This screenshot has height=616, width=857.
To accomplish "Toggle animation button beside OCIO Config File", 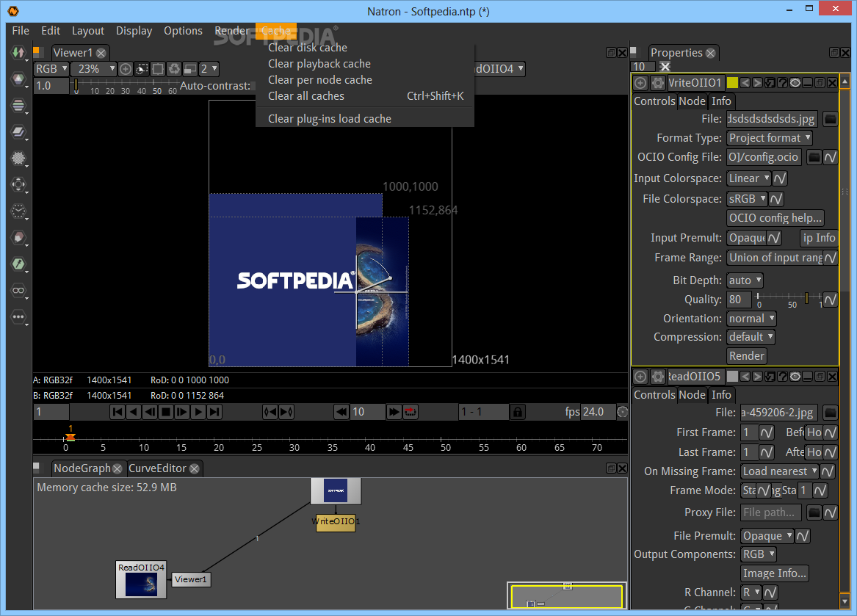I will pos(831,157).
